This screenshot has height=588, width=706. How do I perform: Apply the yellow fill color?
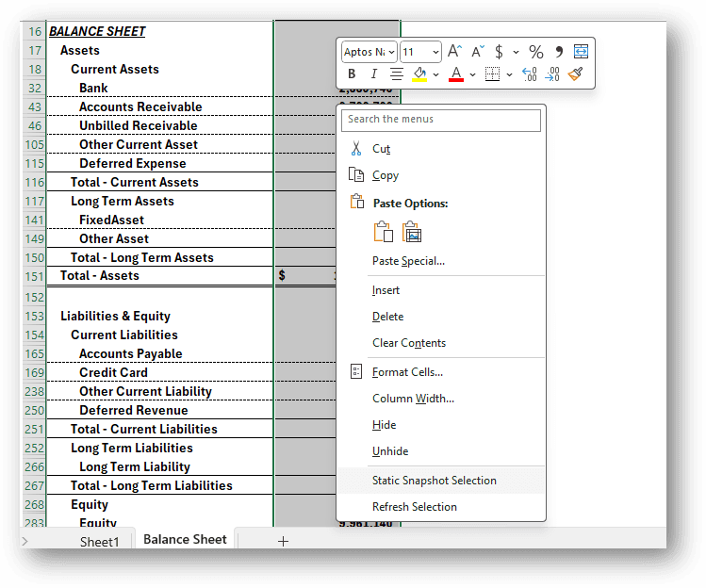(419, 73)
